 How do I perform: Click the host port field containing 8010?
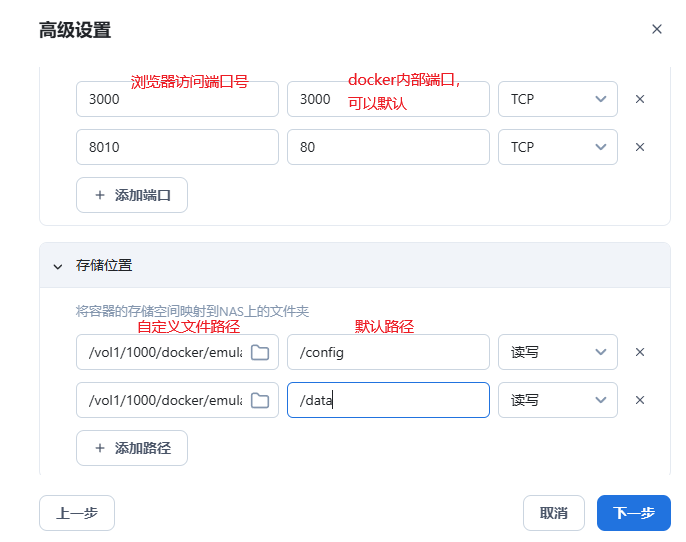pos(176,147)
